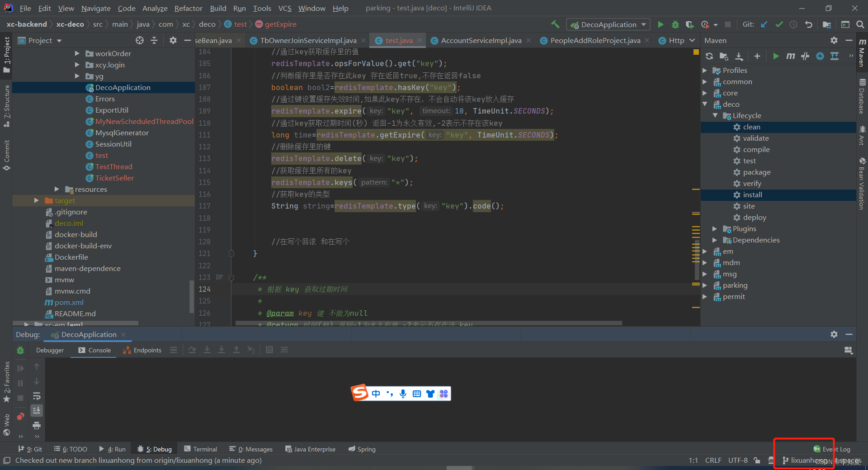Collapse deco module in Maven
The height and width of the screenshot is (470, 868).
pyautogui.click(x=705, y=104)
